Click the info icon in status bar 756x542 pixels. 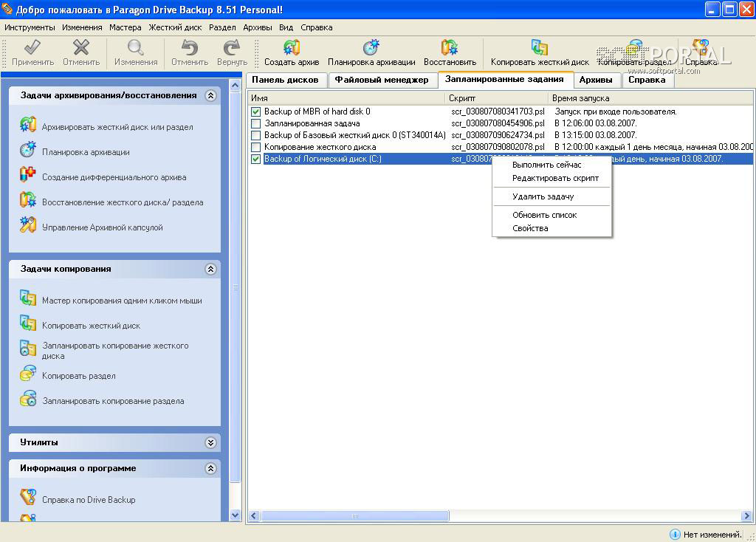pos(675,534)
